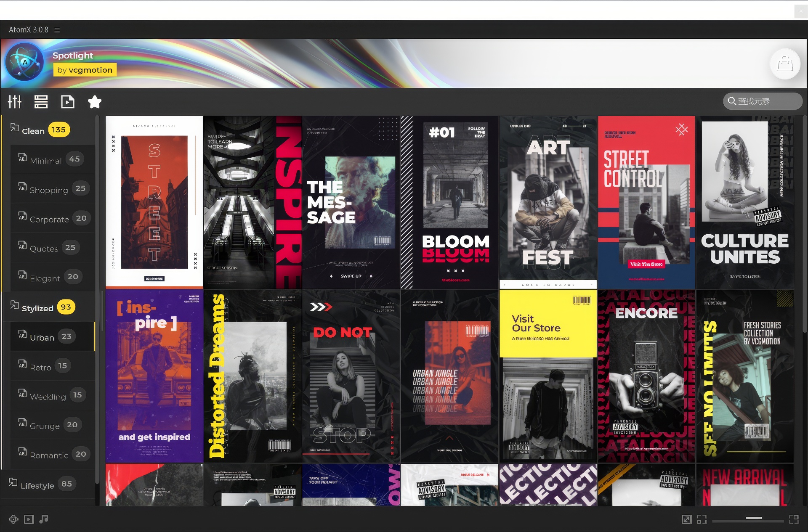This screenshot has width=808, height=532.
Task: Open the atom settings icon in bottom bar
Action: (13, 519)
